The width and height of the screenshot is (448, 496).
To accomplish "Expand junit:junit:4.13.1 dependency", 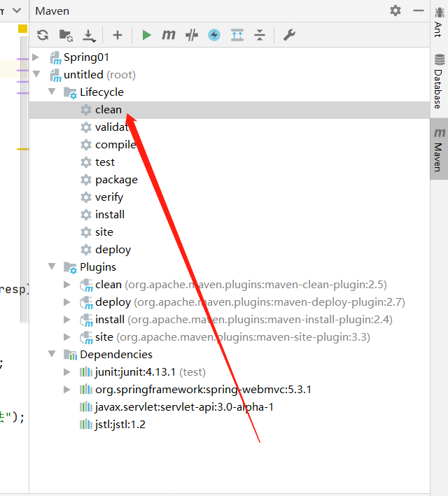I will (66, 372).
